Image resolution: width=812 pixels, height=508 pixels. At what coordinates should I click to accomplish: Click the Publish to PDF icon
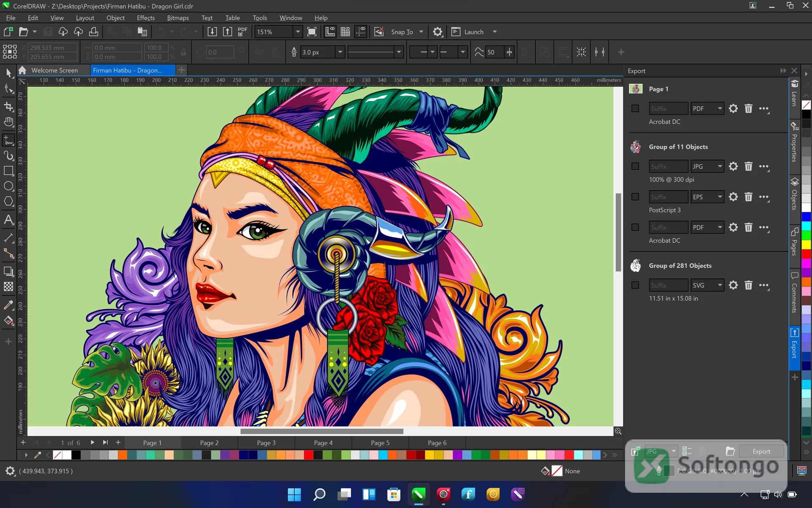[x=242, y=32]
